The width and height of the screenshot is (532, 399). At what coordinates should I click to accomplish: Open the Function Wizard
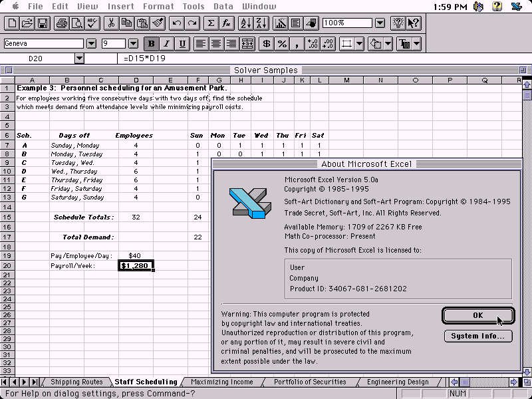pyautogui.click(x=226, y=23)
